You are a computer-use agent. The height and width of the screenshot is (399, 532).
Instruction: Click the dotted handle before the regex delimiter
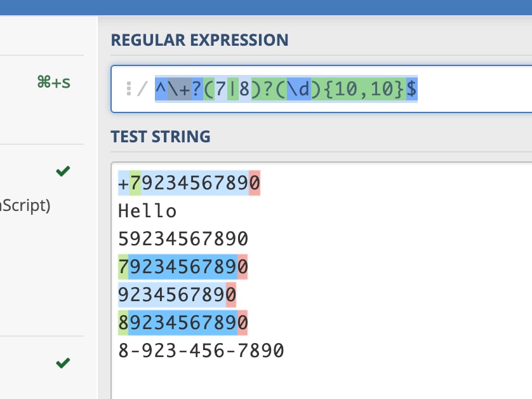pos(129,89)
